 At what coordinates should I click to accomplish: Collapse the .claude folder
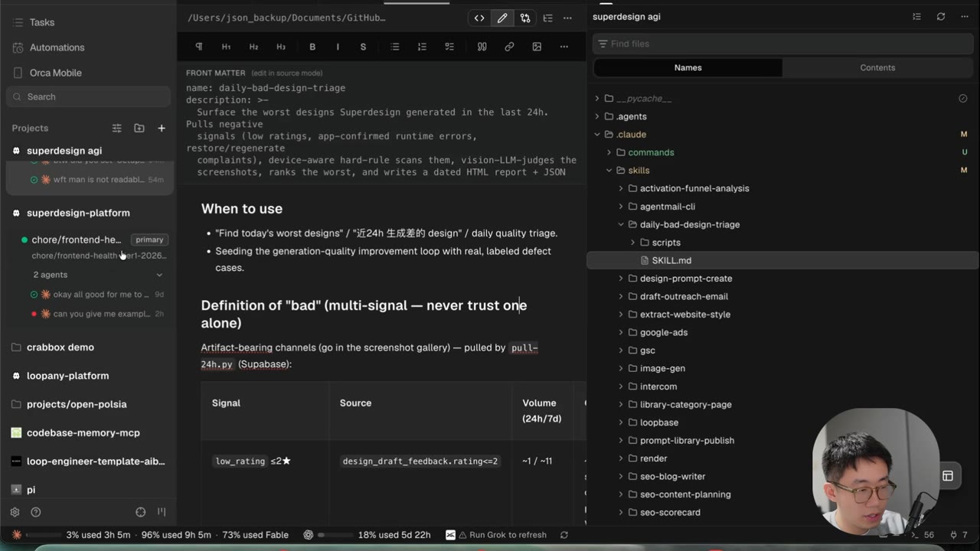click(x=597, y=135)
